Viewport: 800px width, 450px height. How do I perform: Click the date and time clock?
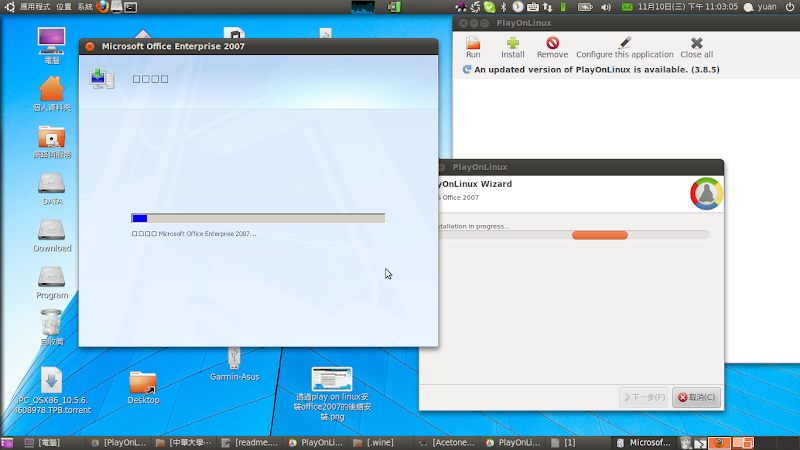click(688, 7)
